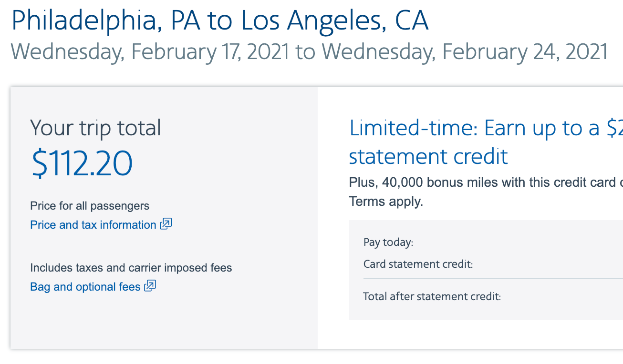Click the Includes taxes and carrier imposed fees note
The width and height of the screenshot is (623, 364).
coord(131,268)
